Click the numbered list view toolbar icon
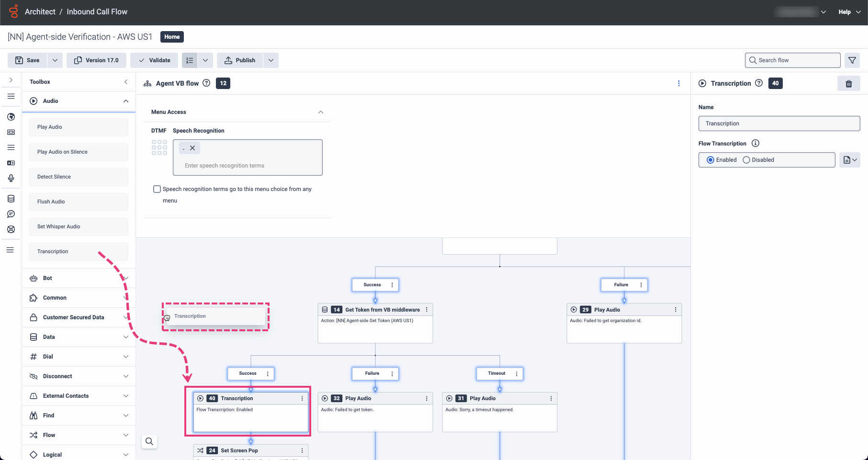This screenshot has width=868, height=460. (x=190, y=60)
